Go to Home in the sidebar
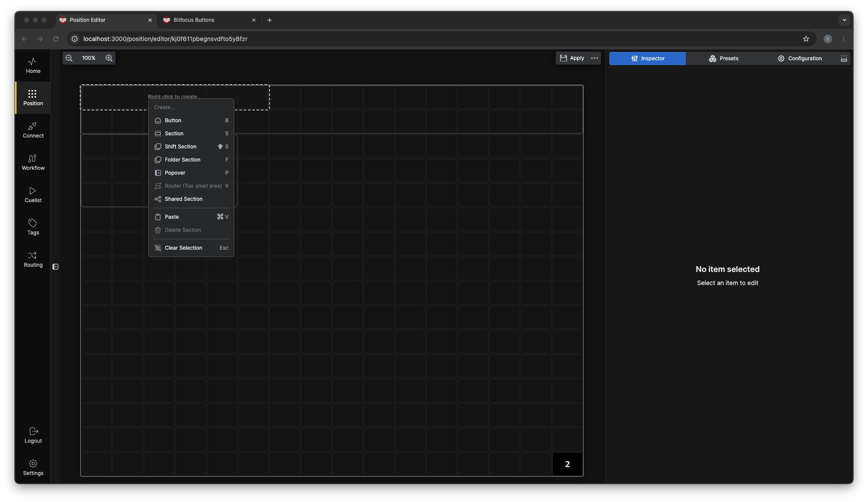This screenshot has width=868, height=502. click(x=33, y=65)
